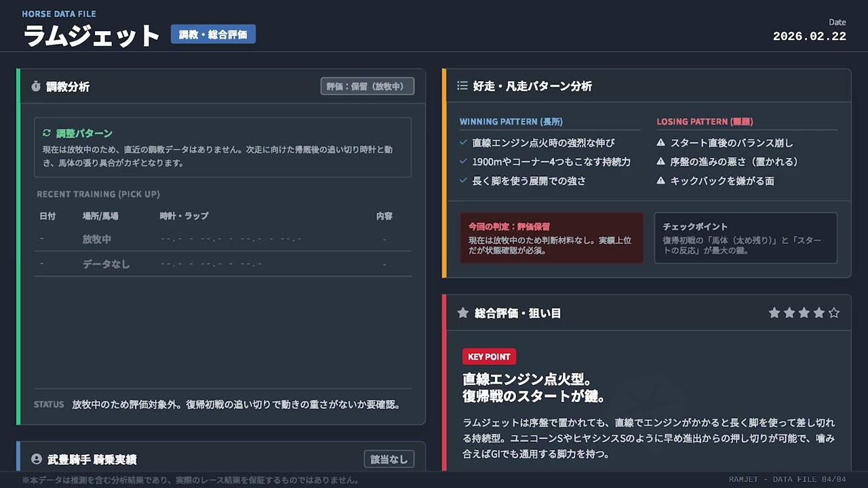Click the date 2026.02.22
The width and height of the screenshot is (868, 488).
point(810,37)
